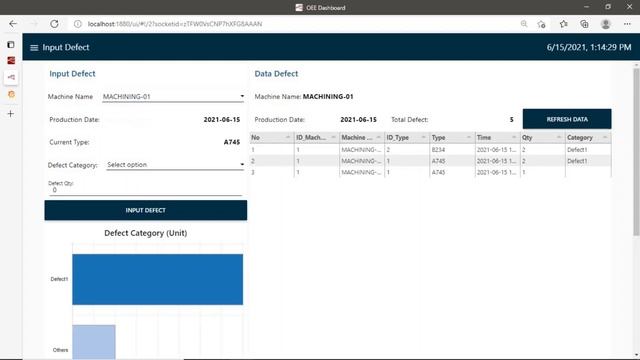Select the Node-RED flow tab icon
640x360 pixels.
11,77
